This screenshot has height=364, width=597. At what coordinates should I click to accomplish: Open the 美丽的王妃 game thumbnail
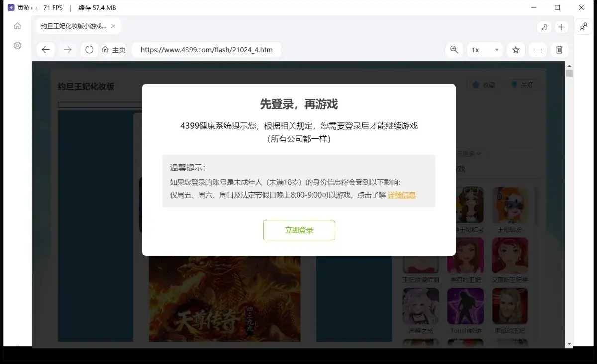pyautogui.click(x=465, y=256)
